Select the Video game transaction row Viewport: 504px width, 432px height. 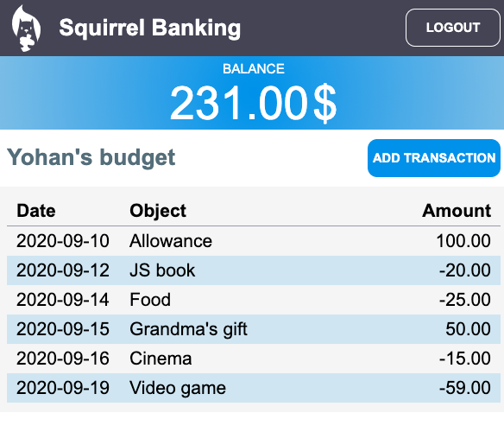click(254, 388)
